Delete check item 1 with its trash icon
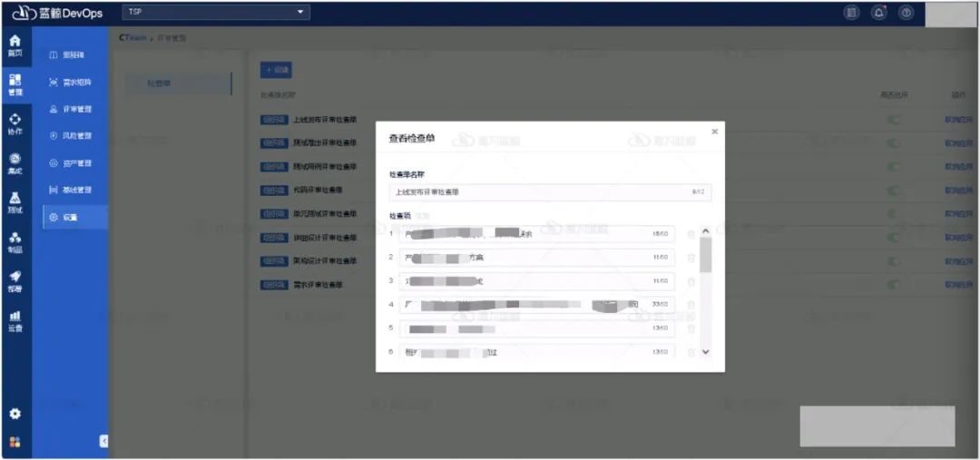This screenshot has height=460, width=980. pos(691,234)
